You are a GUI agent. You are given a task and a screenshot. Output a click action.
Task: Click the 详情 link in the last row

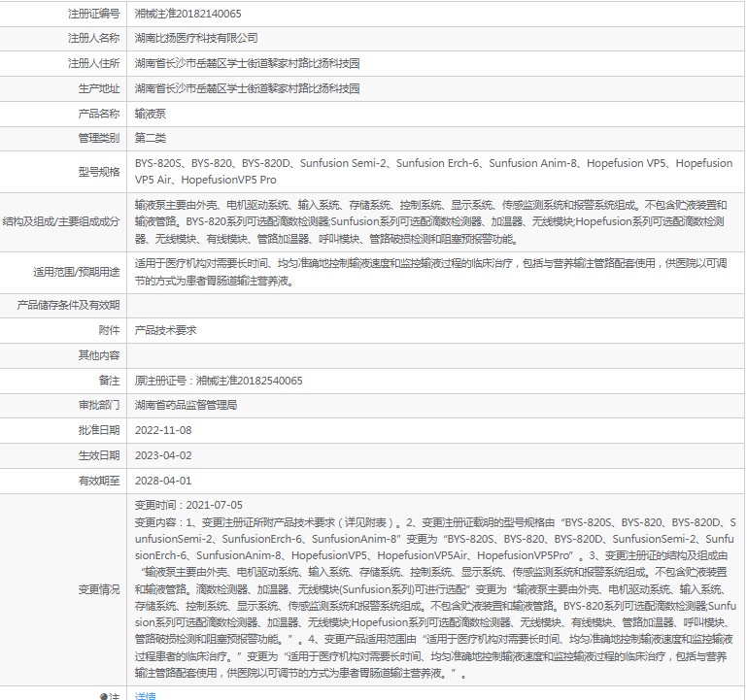pyautogui.click(x=145, y=696)
